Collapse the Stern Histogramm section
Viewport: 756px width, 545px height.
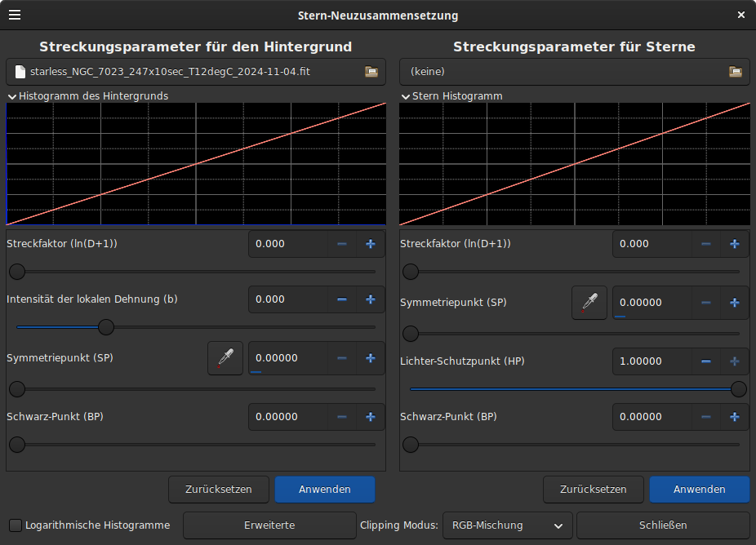pos(405,96)
